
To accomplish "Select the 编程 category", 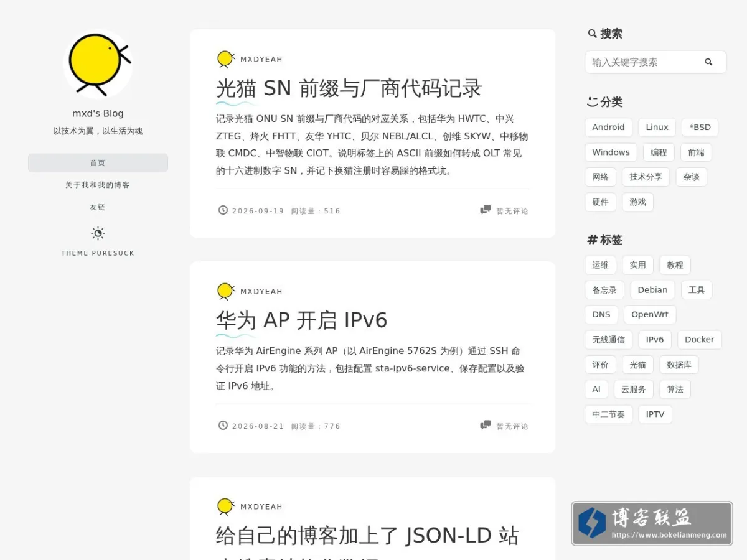I will 659,152.
